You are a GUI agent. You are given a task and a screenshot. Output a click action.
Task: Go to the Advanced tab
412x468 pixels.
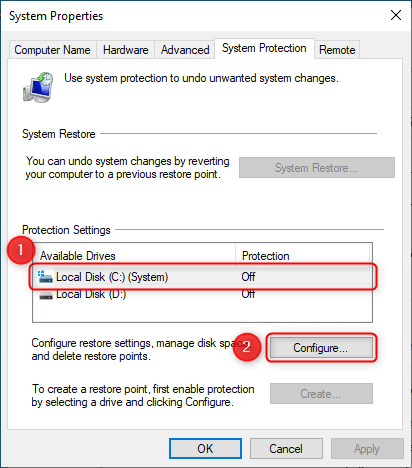pyautogui.click(x=185, y=50)
